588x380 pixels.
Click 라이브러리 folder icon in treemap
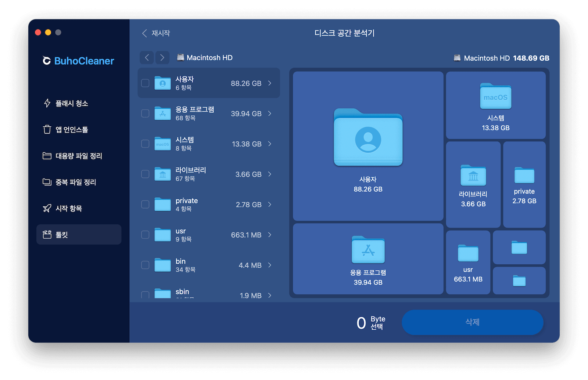473,175
